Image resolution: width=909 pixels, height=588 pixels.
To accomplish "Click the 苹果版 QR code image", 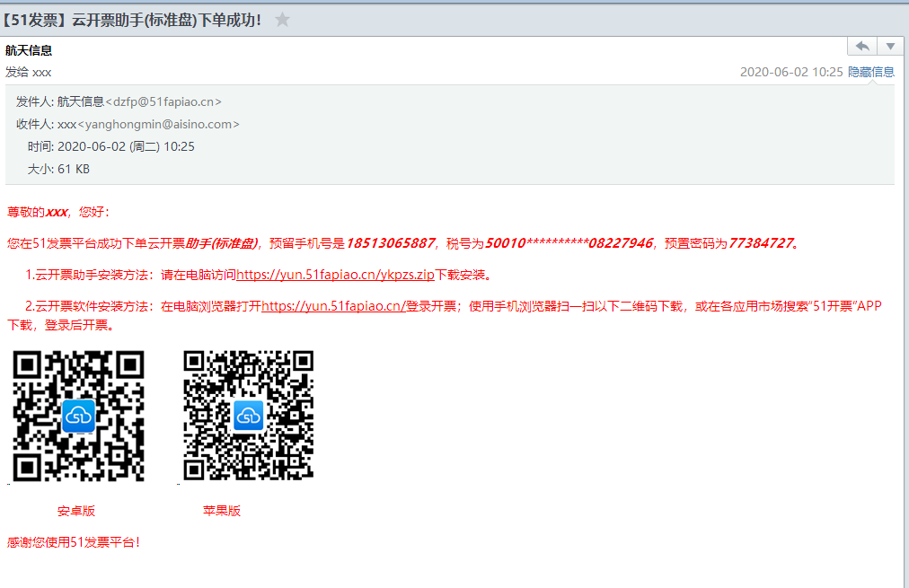I will (249, 415).
